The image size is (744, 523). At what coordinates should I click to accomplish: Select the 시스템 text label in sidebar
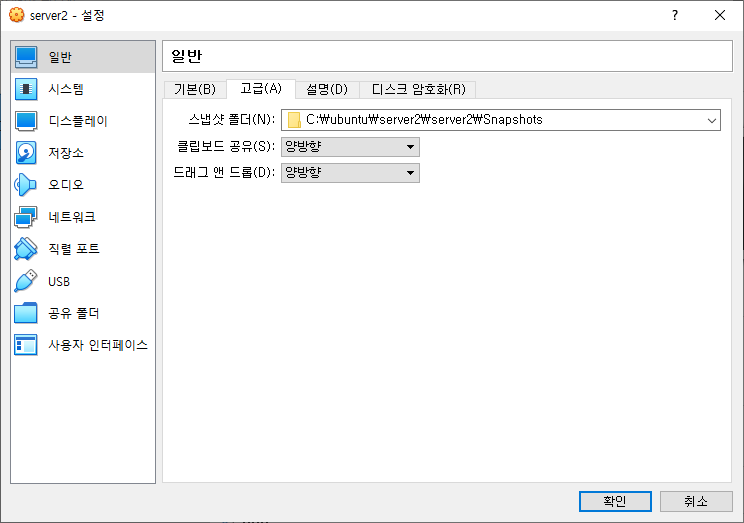(x=66, y=89)
